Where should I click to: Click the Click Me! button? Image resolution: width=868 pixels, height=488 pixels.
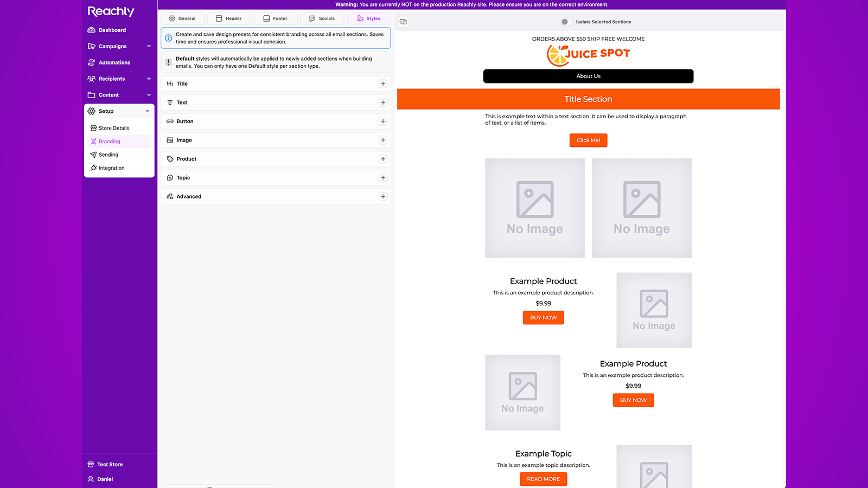589,140
